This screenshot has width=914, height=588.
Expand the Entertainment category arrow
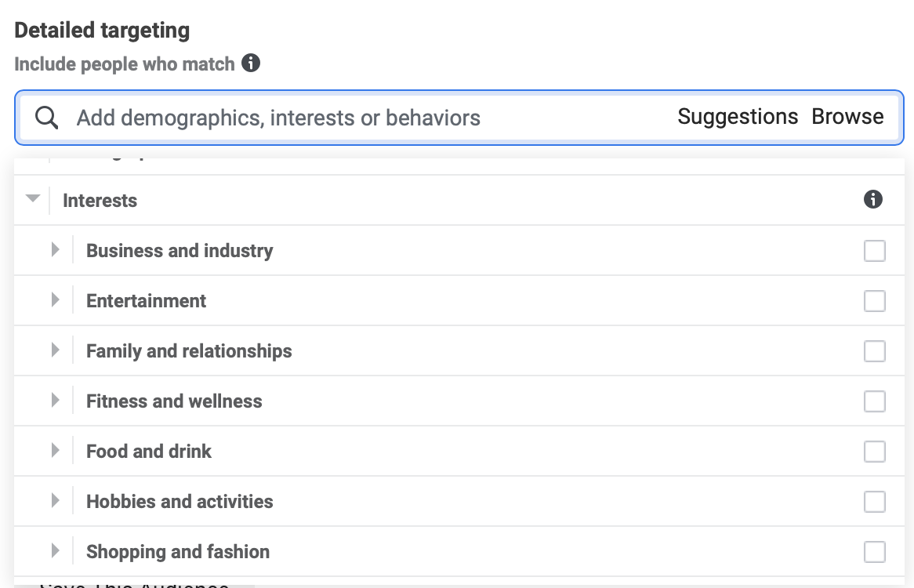click(x=55, y=300)
